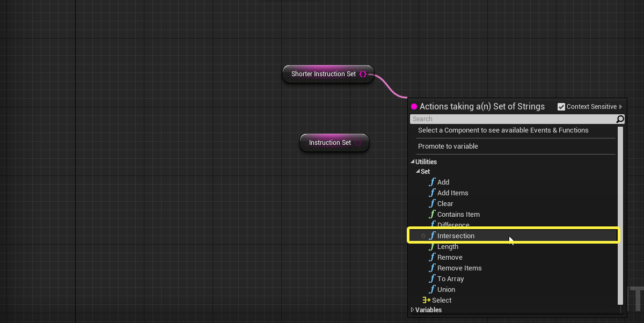Click the function icon beside Clear

click(x=432, y=204)
